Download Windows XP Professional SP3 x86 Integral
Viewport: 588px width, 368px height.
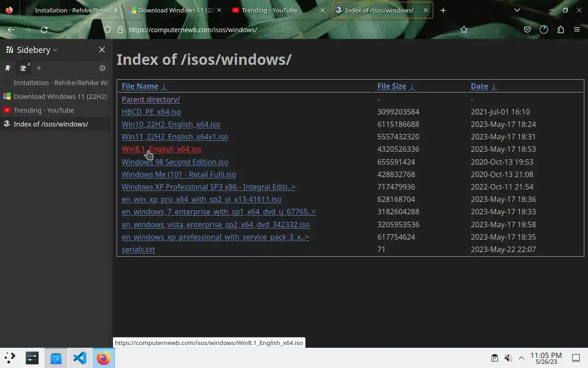(209, 187)
